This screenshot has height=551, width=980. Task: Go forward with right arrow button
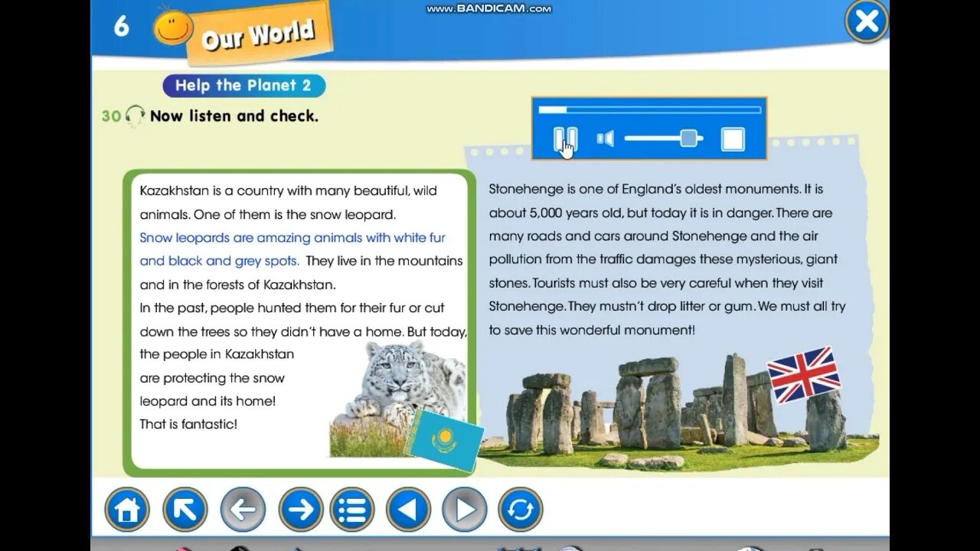pos(301,509)
